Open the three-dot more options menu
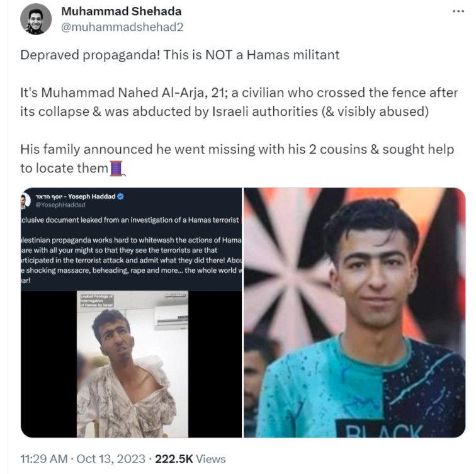 (x=458, y=11)
